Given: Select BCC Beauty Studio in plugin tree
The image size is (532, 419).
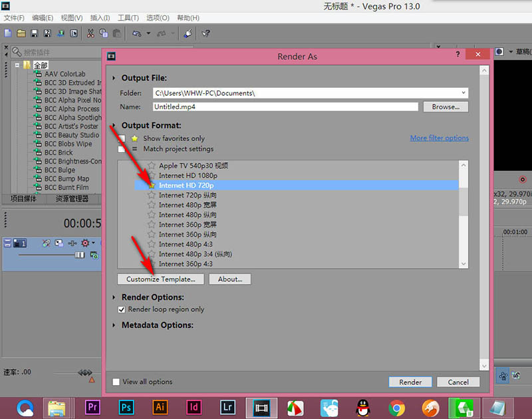Looking at the screenshot, I should click(x=72, y=135).
